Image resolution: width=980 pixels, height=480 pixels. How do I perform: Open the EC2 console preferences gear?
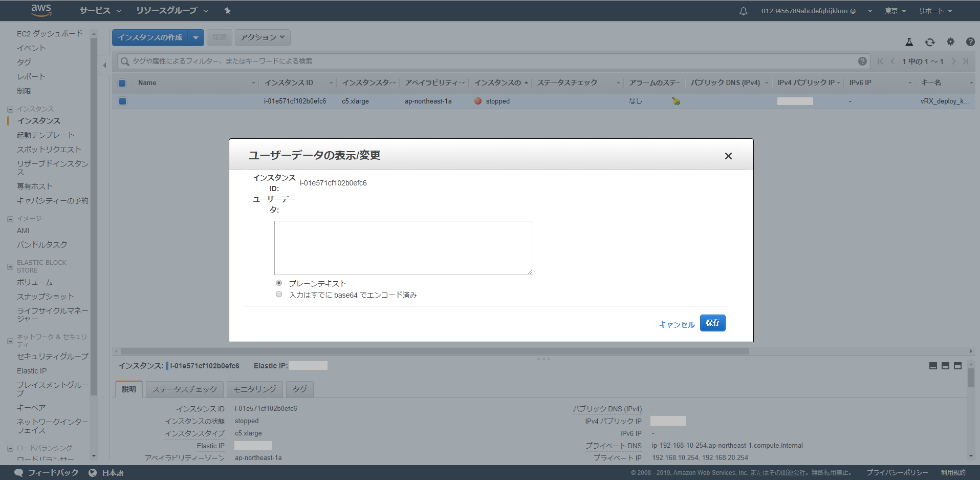[950, 42]
